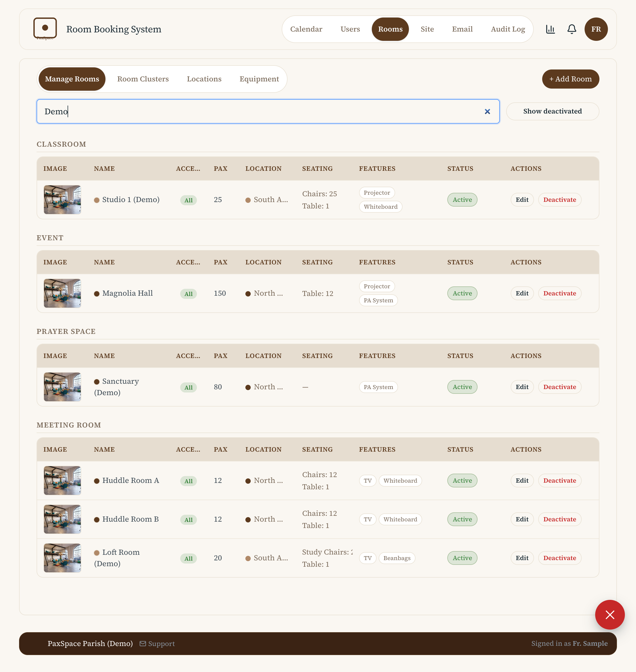Click the All access badge for Sanctuary (Demo)
636x672 pixels.
(x=188, y=387)
